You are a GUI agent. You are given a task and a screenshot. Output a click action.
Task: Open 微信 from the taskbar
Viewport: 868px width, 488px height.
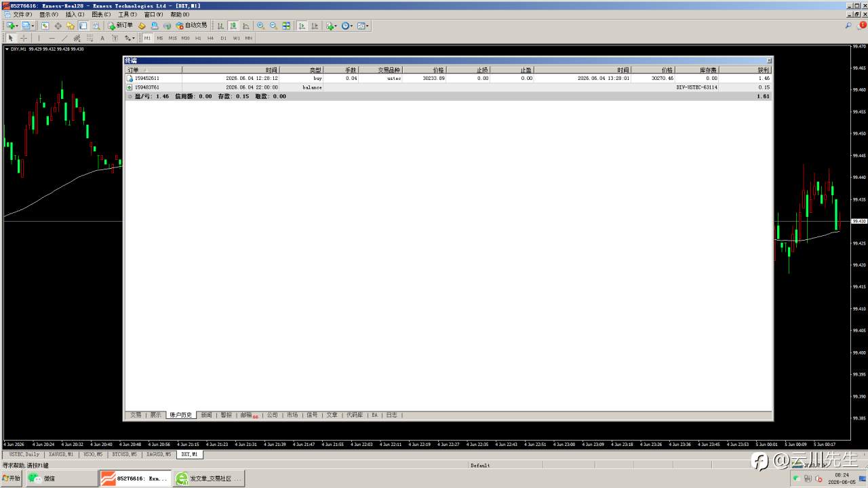(x=61, y=479)
